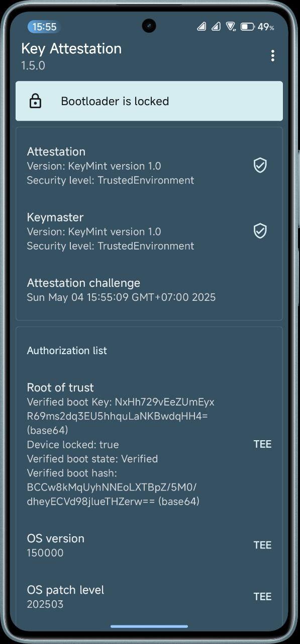Select the OS patch level entry

(x=149, y=597)
